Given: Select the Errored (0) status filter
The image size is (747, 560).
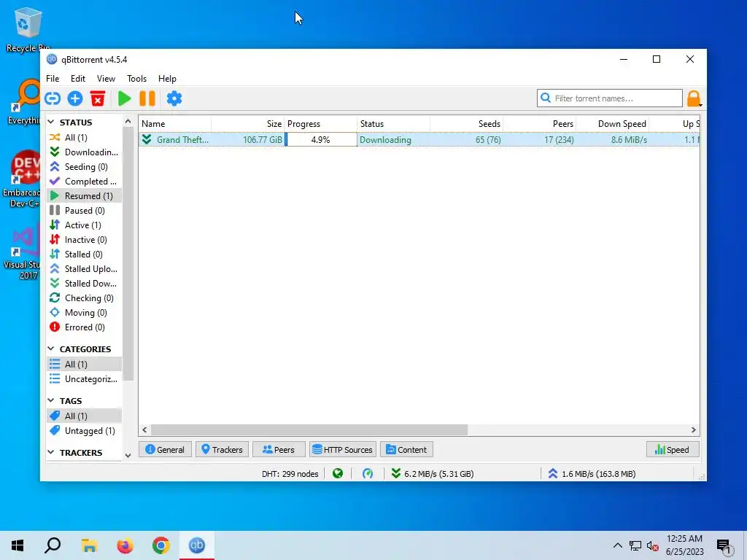Looking at the screenshot, I should click(84, 327).
